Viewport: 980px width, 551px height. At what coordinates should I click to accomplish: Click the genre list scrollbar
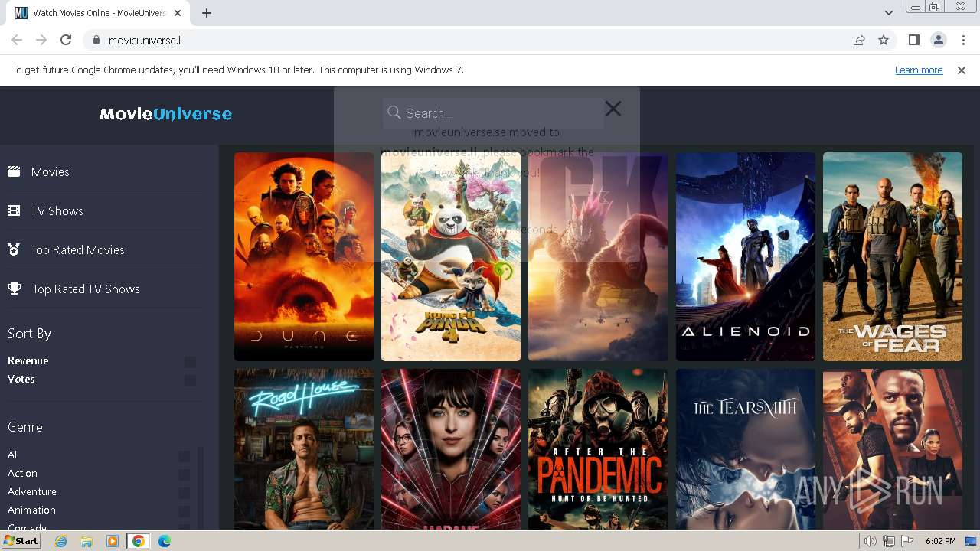(201, 488)
